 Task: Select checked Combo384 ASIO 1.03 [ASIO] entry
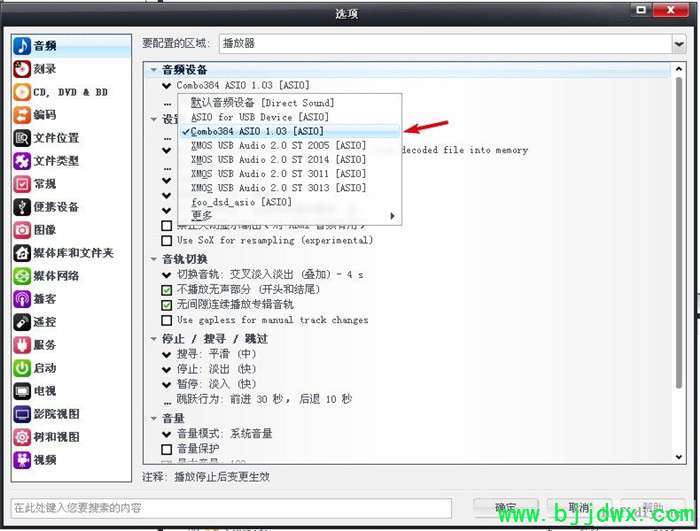[x=290, y=131]
